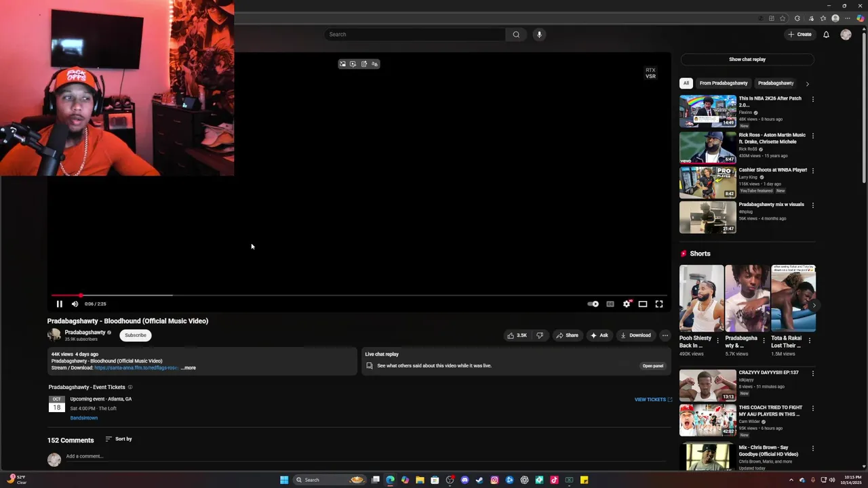The width and height of the screenshot is (868, 488).
Task: Toggle the autoplay switch in player
Action: pyautogui.click(x=593, y=304)
